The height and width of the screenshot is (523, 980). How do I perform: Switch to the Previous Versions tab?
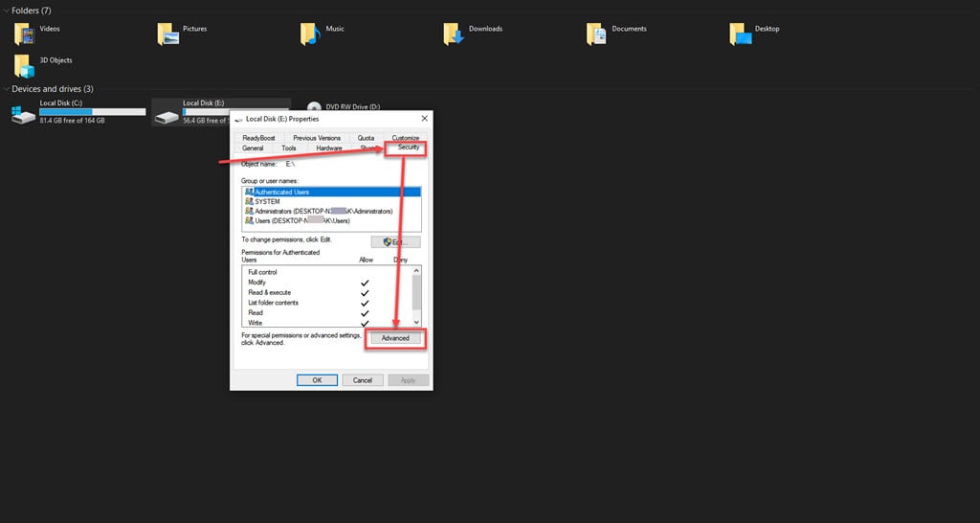click(317, 138)
